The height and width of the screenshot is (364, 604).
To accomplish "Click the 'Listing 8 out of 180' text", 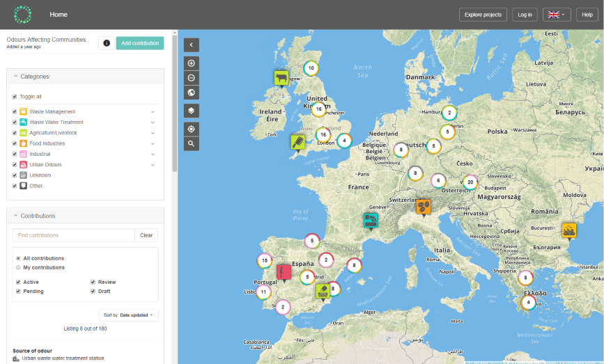I will (85, 329).
